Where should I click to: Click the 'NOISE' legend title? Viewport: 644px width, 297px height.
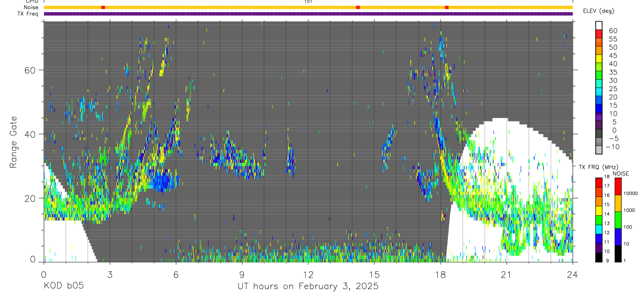click(x=621, y=174)
